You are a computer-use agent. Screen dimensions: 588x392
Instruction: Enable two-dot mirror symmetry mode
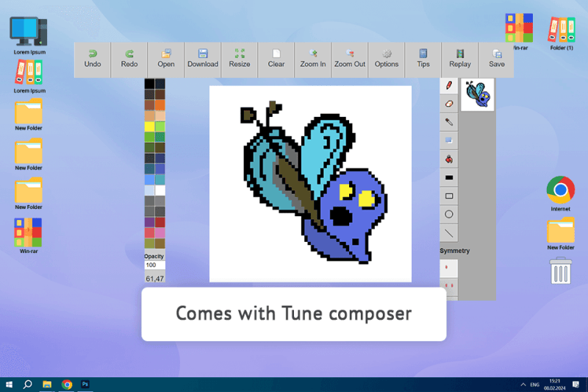449,286
